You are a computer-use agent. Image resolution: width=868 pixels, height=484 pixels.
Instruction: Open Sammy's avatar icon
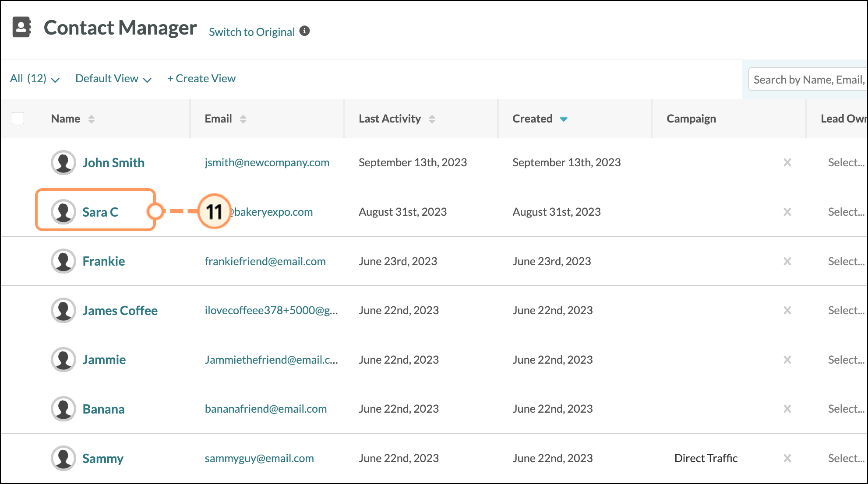pyautogui.click(x=64, y=458)
